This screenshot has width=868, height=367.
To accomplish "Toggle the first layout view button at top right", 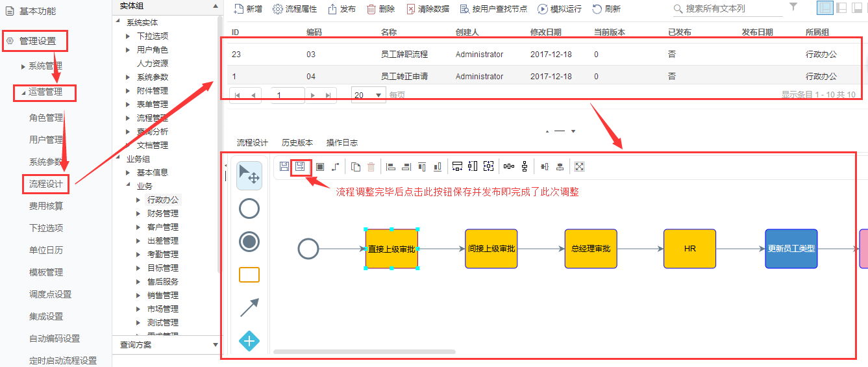I will [x=825, y=8].
